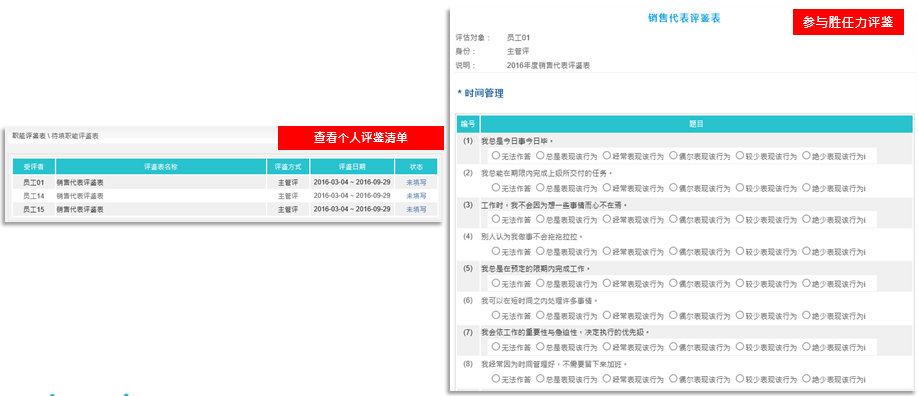Choose 总是表现该行为 for question (3)
Screen dimensions: 918x396
(x=540, y=219)
